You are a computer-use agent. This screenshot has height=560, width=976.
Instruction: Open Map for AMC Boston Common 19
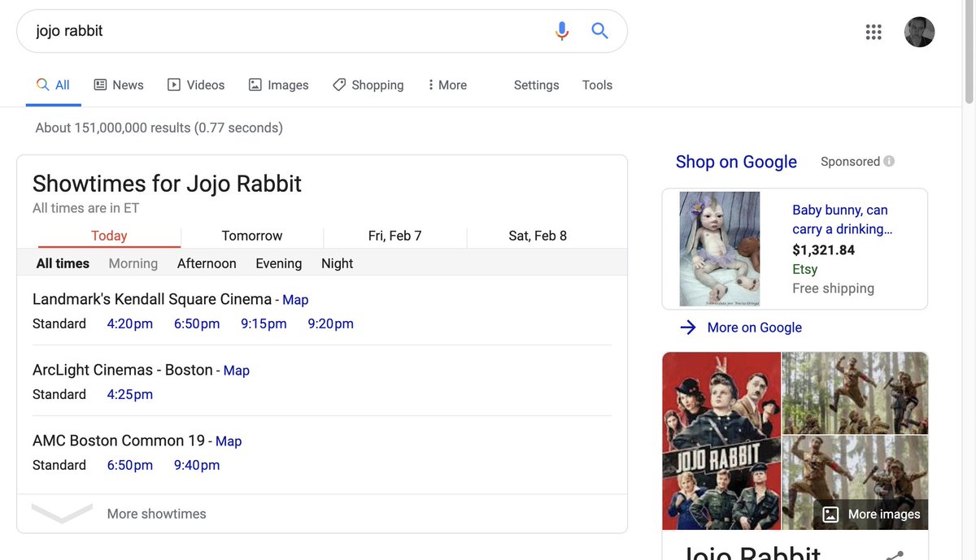(229, 441)
